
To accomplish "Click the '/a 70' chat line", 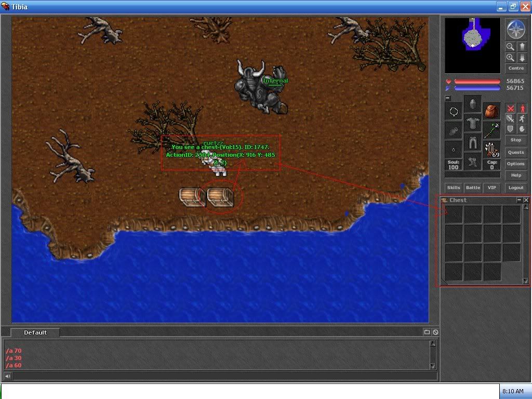I will [14, 351].
